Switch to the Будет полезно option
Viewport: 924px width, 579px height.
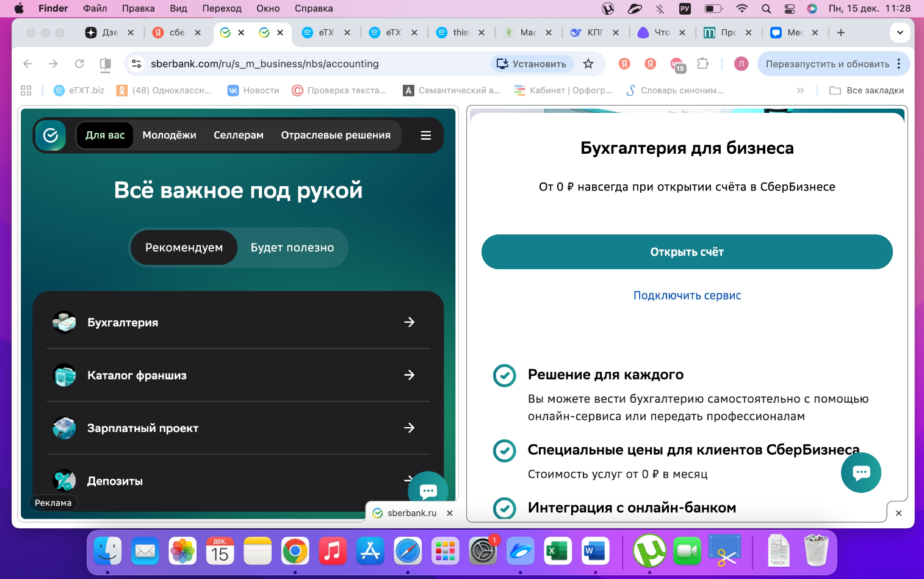pos(292,248)
